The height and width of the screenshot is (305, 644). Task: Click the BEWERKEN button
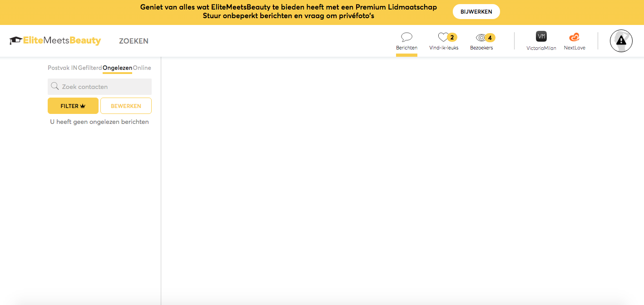[x=126, y=106]
